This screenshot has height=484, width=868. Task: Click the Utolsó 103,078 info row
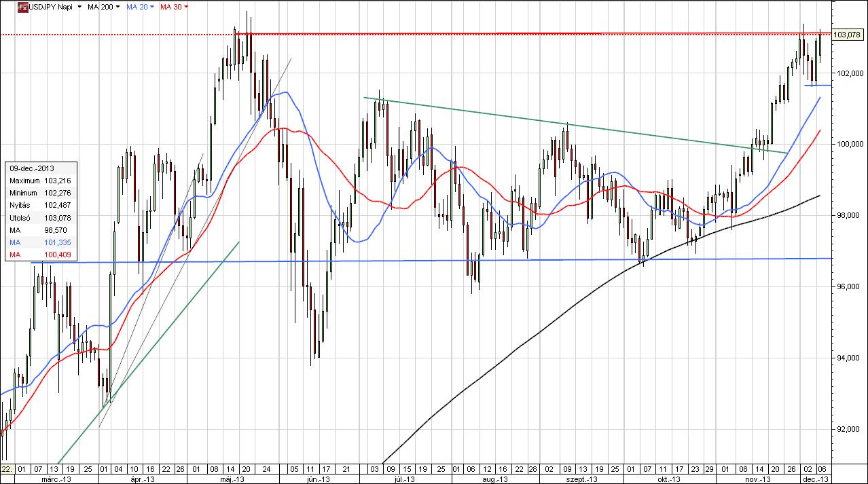(40, 217)
